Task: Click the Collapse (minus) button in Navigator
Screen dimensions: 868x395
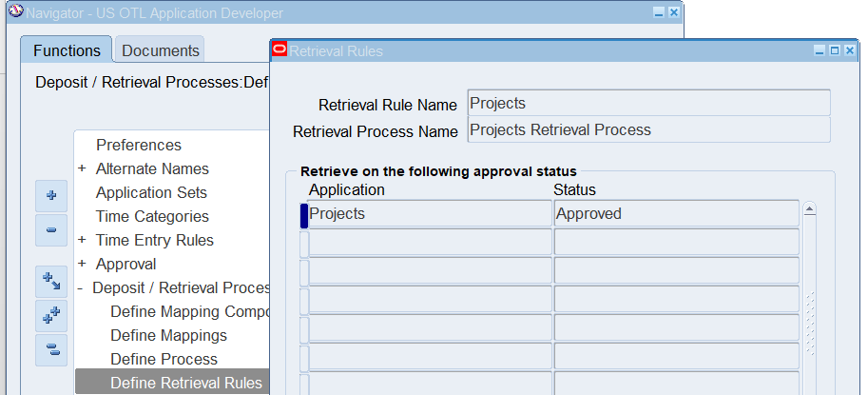Action: [x=51, y=230]
